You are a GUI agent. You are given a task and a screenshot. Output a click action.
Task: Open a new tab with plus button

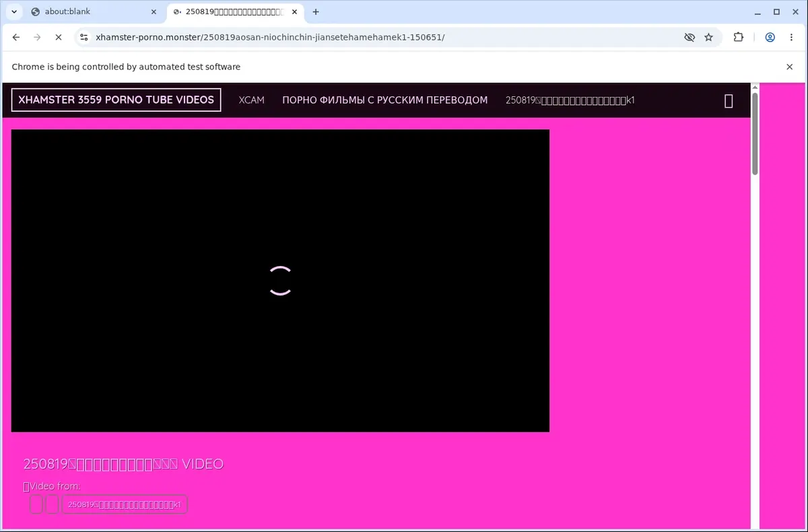coord(316,11)
